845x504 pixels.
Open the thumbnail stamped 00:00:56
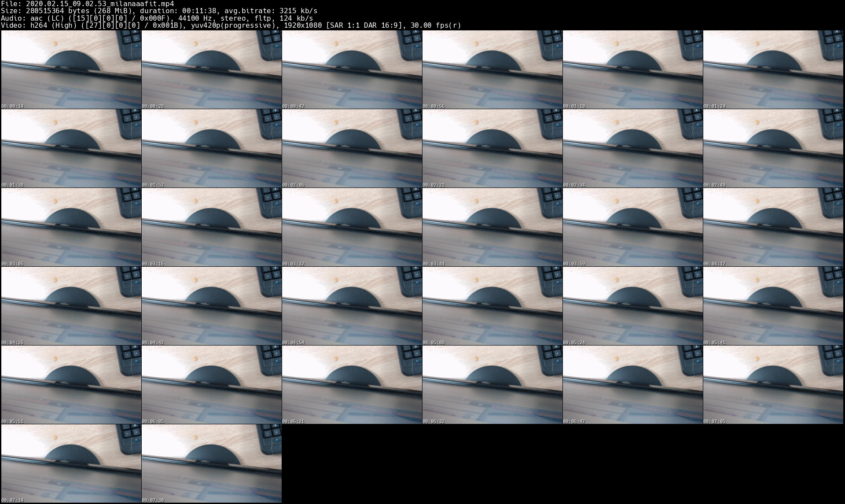point(492,70)
